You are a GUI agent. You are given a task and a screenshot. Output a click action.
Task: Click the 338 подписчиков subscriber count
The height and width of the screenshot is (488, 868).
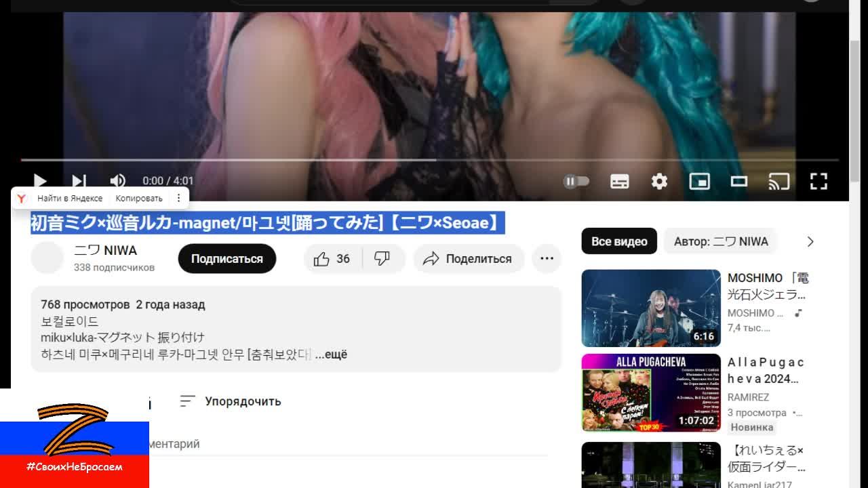click(x=114, y=268)
